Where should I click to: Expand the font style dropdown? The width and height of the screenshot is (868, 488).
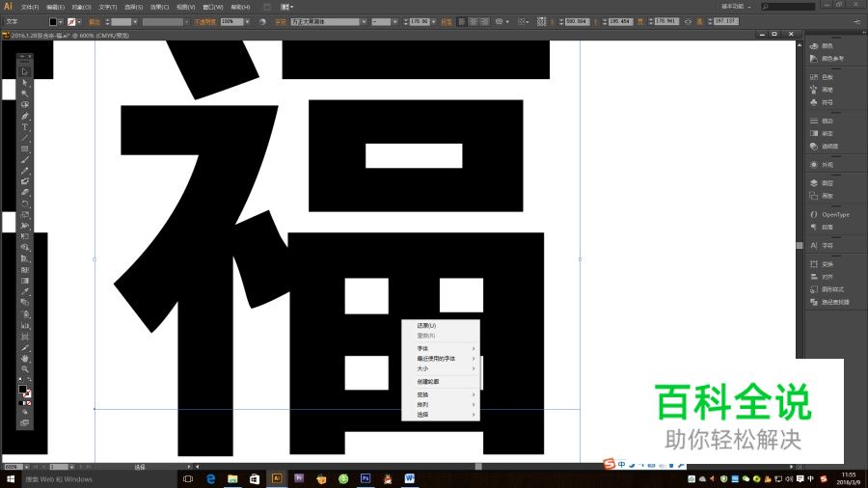pos(394,22)
